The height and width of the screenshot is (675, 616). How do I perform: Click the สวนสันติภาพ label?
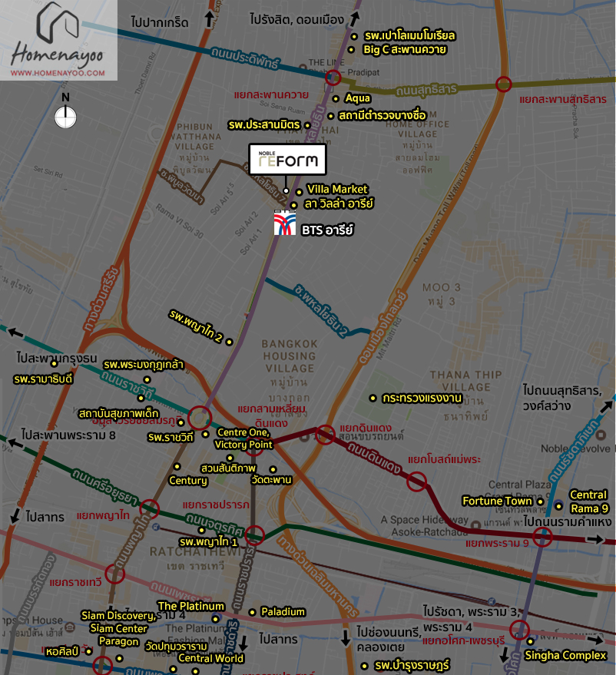pos(228,468)
